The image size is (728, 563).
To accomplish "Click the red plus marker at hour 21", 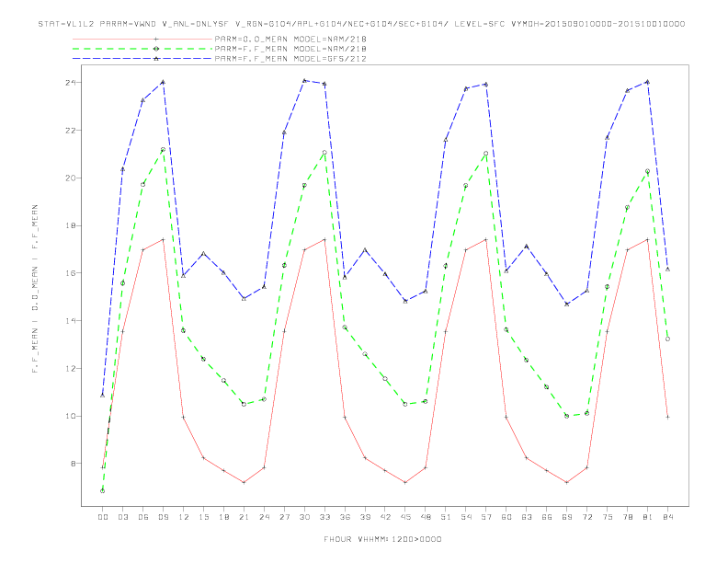I will pos(244,482).
